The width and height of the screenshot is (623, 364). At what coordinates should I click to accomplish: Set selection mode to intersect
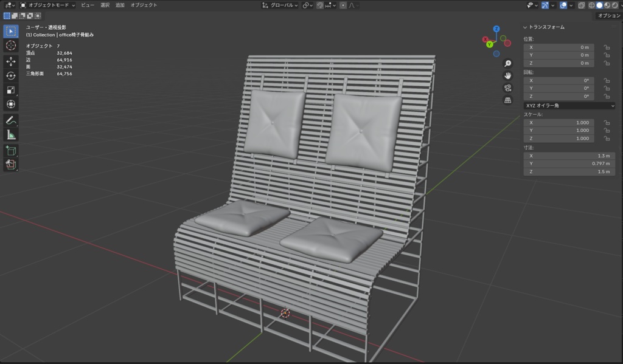tap(38, 16)
